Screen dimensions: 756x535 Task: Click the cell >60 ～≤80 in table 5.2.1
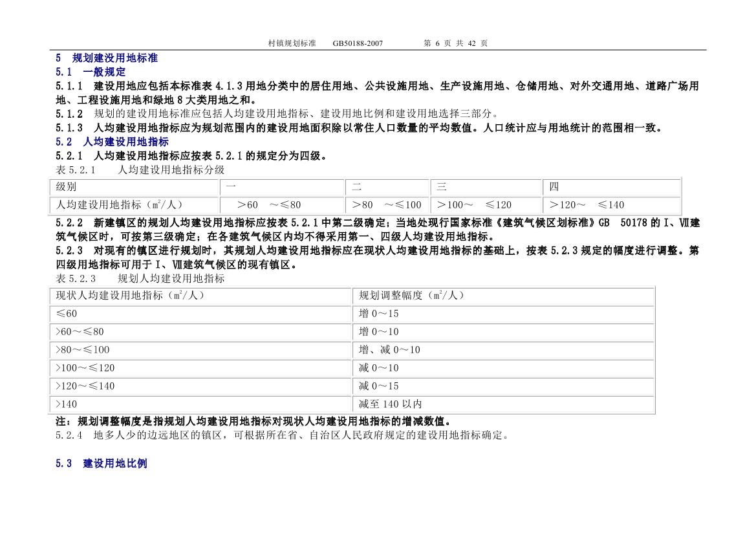[283, 205]
